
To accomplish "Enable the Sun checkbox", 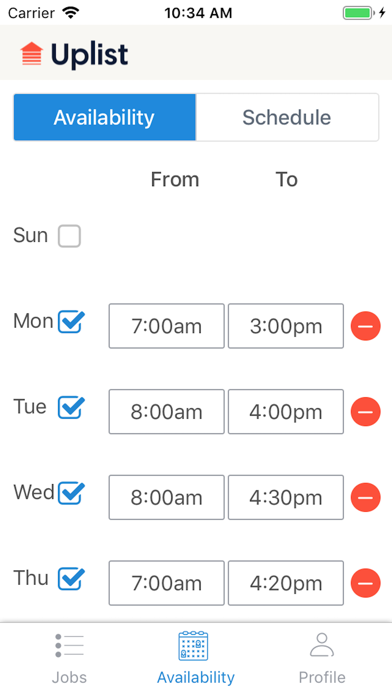I will click(69, 236).
